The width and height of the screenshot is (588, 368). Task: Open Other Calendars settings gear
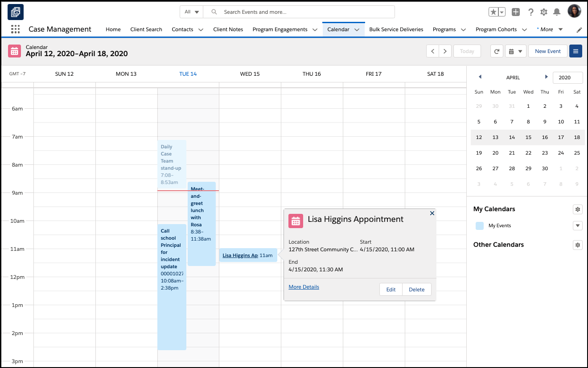point(577,245)
